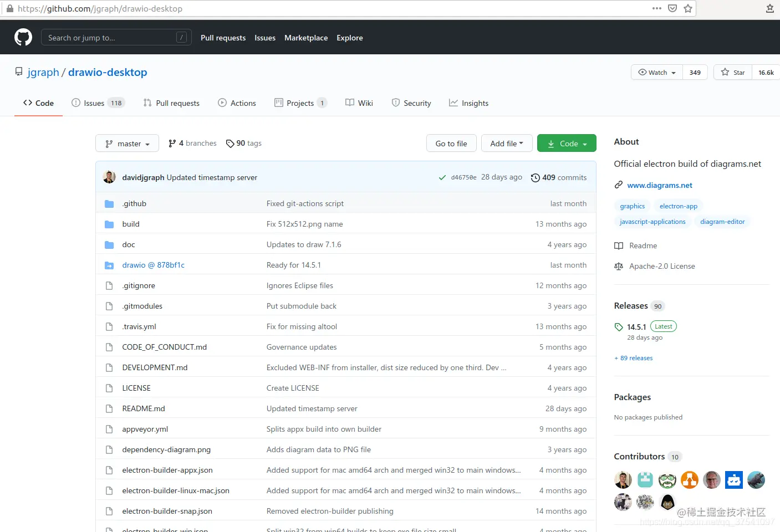Open the 16.6k stargazers count
This screenshot has width=780, height=532.
coord(766,72)
